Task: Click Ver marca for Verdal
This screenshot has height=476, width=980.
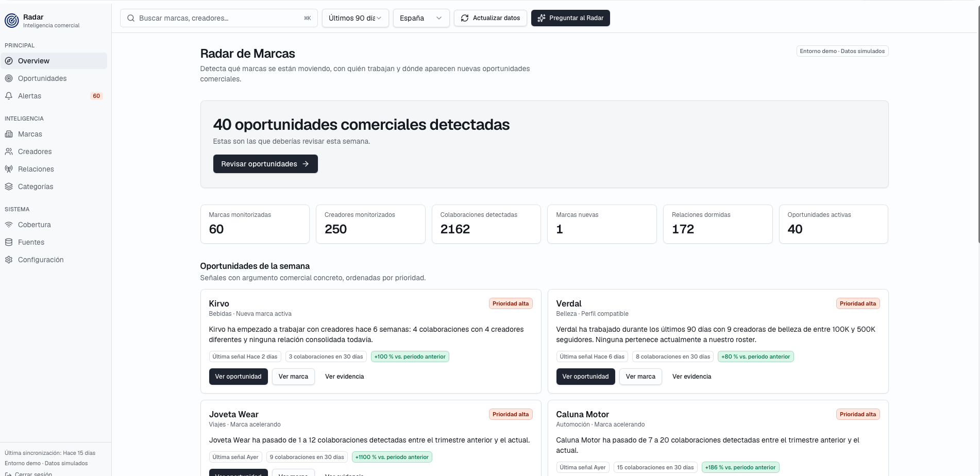Action: coord(640,377)
